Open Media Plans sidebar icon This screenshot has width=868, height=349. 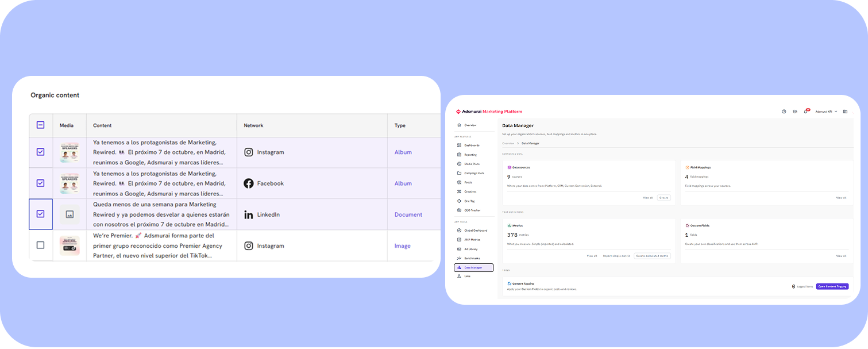coord(459,164)
